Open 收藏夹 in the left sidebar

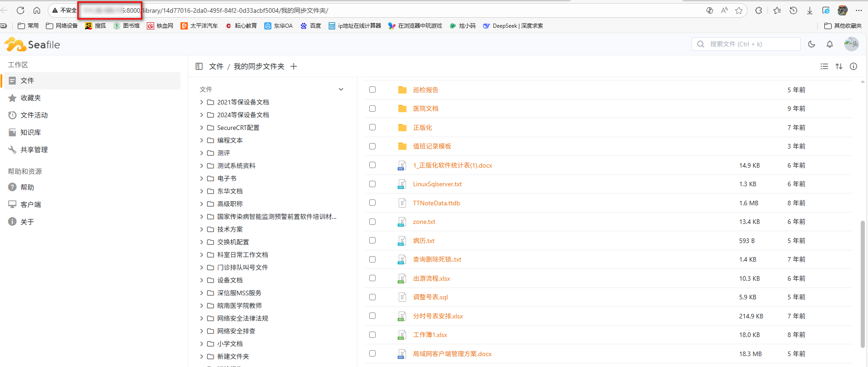(30, 98)
